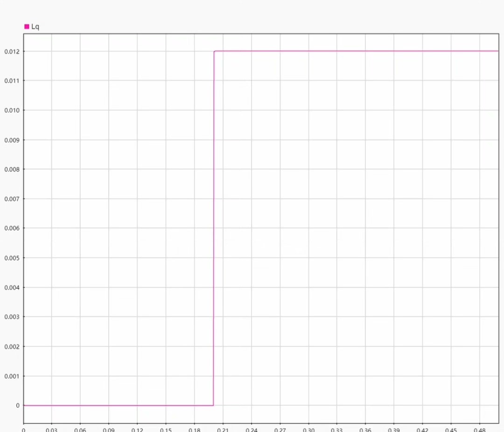Click y-axis value 0.006
504x432 pixels.
pyautogui.click(x=12, y=228)
